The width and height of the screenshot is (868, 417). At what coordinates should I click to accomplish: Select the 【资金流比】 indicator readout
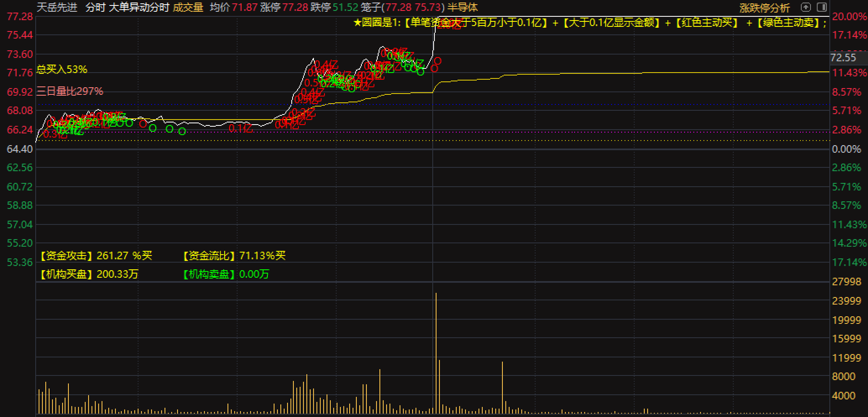click(234, 255)
